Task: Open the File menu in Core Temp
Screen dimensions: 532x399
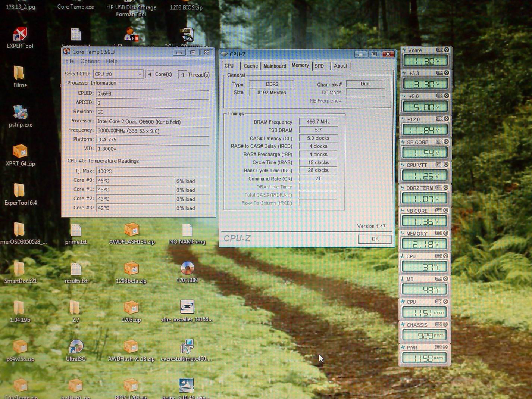Action: pyautogui.click(x=69, y=61)
